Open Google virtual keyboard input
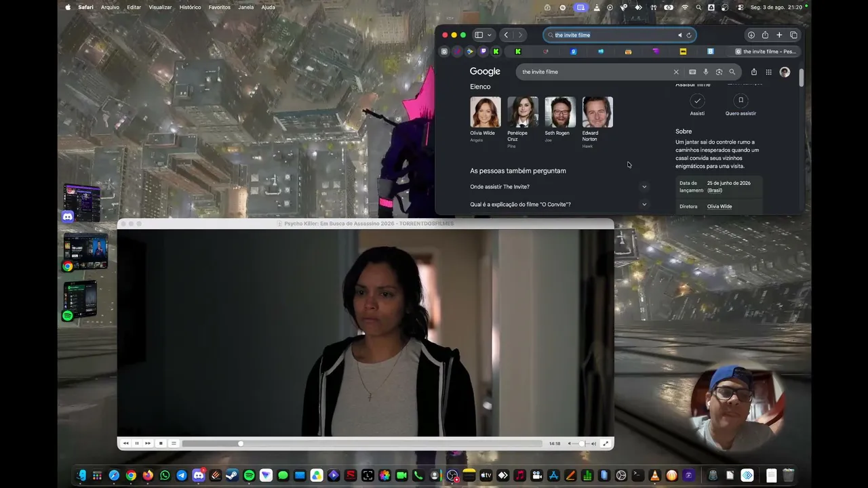This screenshot has height=488, width=868. (x=692, y=72)
